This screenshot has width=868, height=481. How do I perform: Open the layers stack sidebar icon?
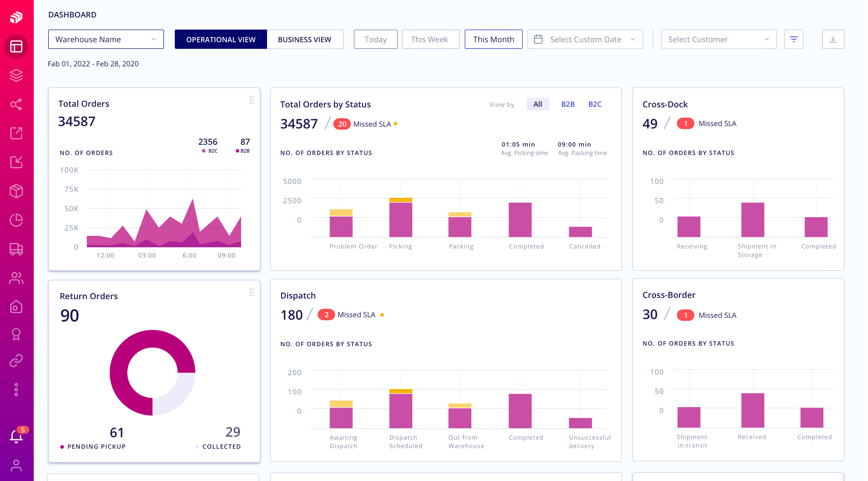[x=16, y=75]
